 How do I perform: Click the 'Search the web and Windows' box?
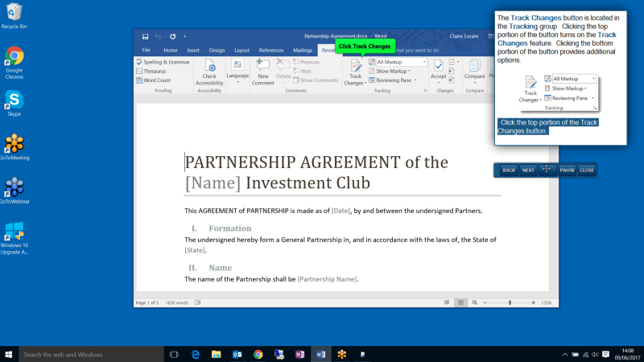(x=91, y=354)
